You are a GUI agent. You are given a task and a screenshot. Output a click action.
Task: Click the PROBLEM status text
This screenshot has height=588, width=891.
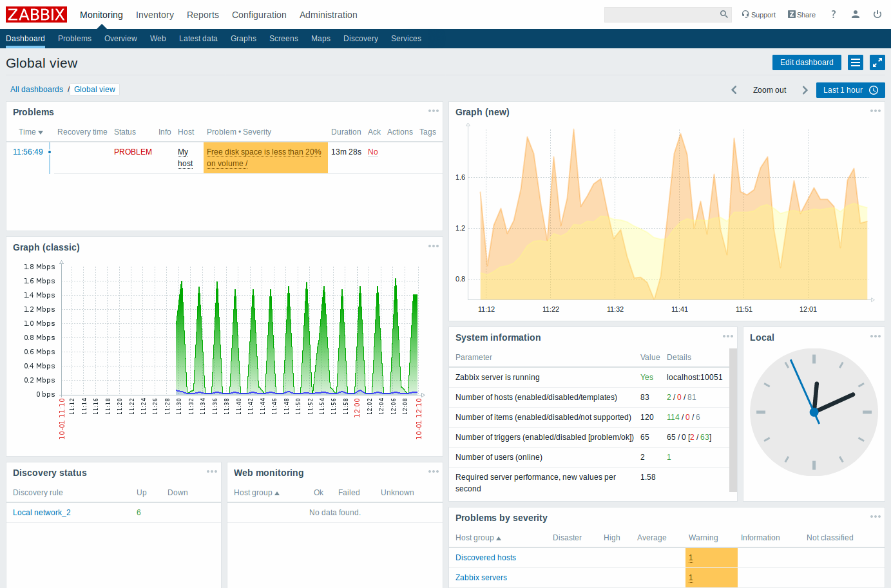[x=133, y=152]
